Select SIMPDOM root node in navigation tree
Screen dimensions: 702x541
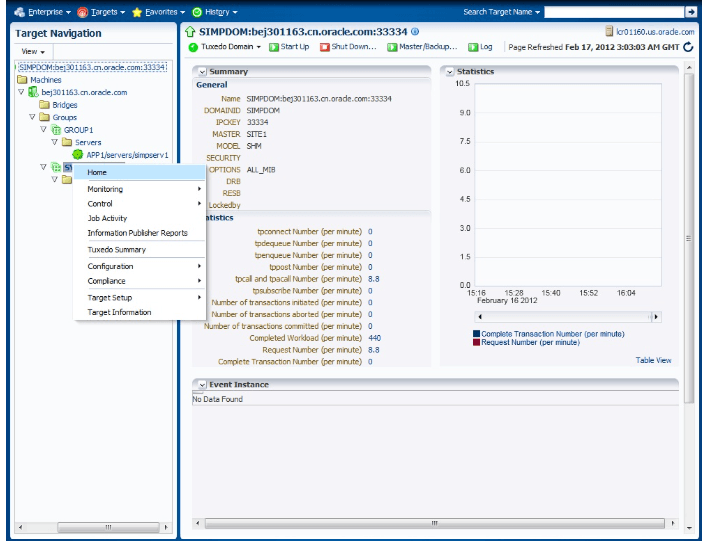tap(92, 67)
